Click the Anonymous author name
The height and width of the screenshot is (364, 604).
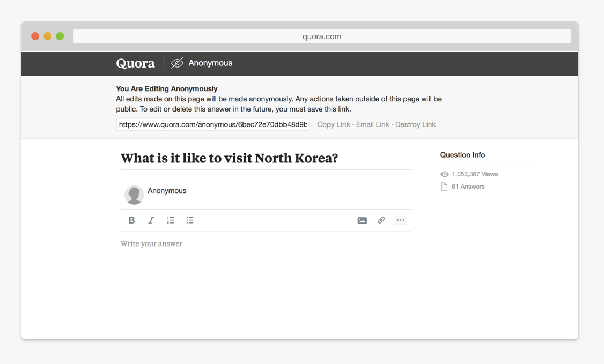click(x=167, y=190)
